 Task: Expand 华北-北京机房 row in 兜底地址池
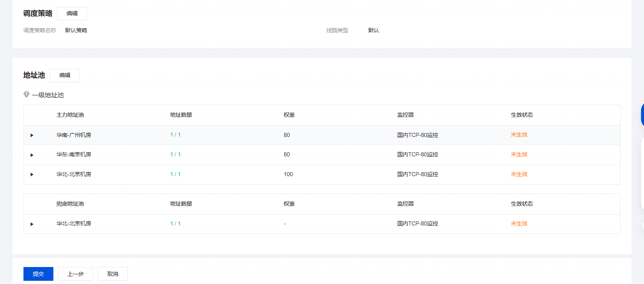click(x=32, y=224)
